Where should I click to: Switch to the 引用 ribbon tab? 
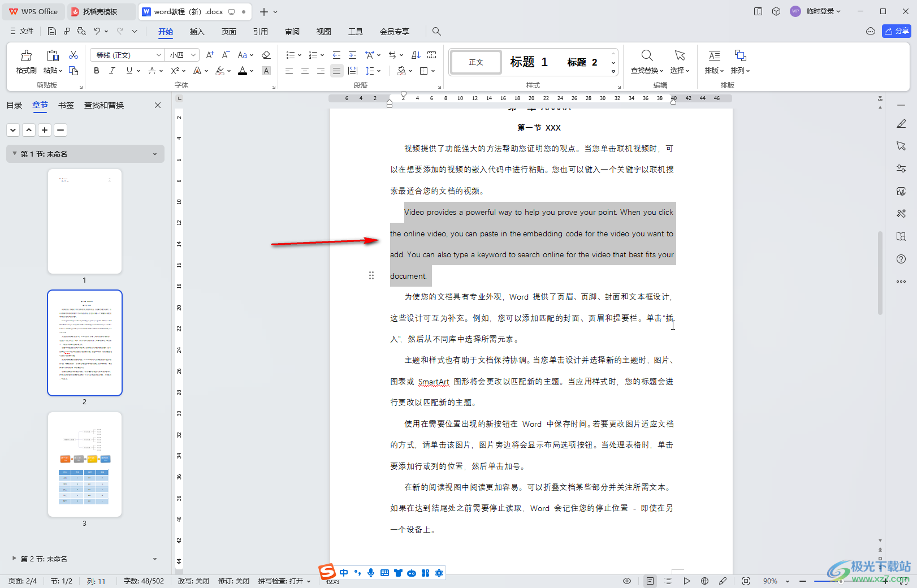(x=261, y=32)
